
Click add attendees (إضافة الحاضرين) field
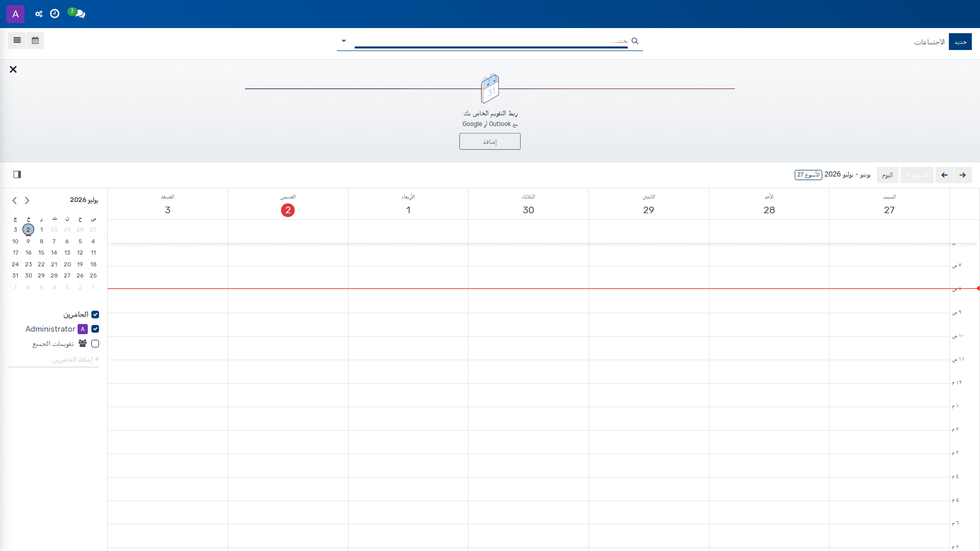[x=54, y=360]
